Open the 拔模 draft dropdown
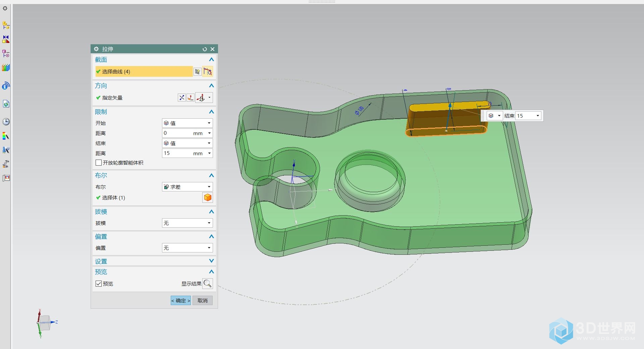 click(187, 223)
